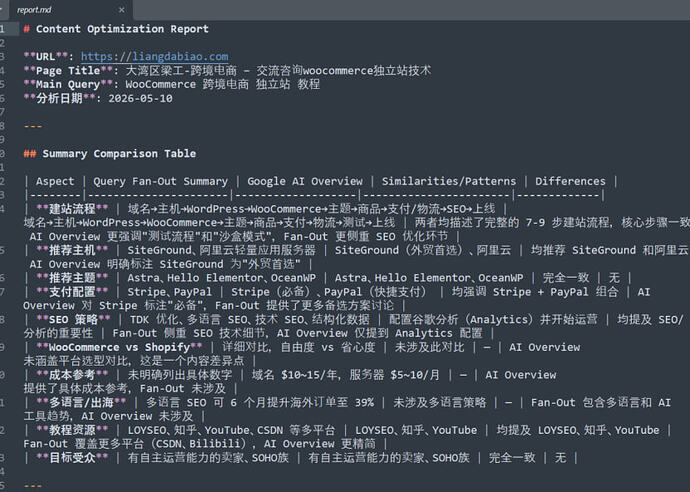Click line number 1 in gutter
This screenshot has height=492, width=690.
pyautogui.click(x=2, y=29)
